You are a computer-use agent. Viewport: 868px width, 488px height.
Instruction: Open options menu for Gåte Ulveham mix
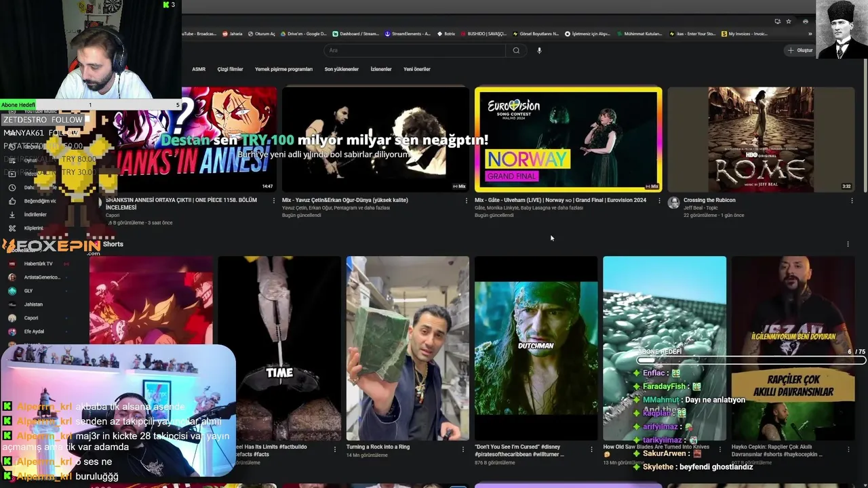click(659, 201)
